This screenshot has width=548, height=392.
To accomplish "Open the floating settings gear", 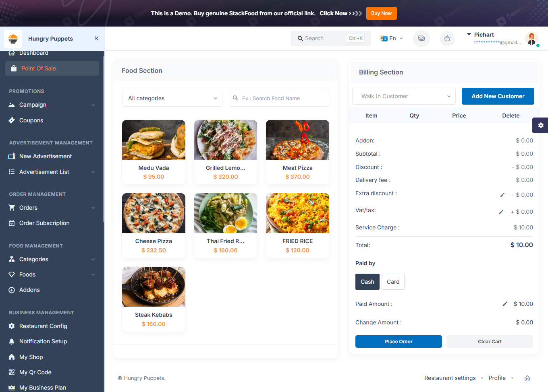I will pyautogui.click(x=540, y=125).
